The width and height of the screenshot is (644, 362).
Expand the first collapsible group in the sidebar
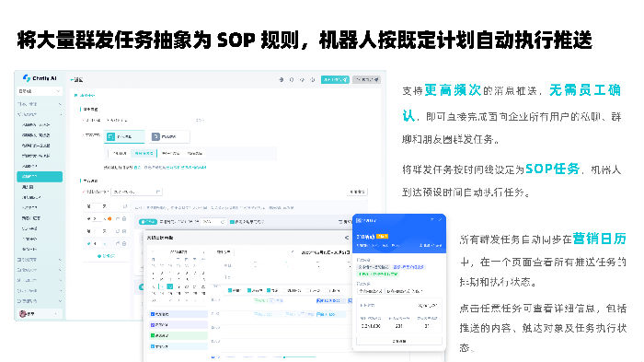click(x=40, y=104)
